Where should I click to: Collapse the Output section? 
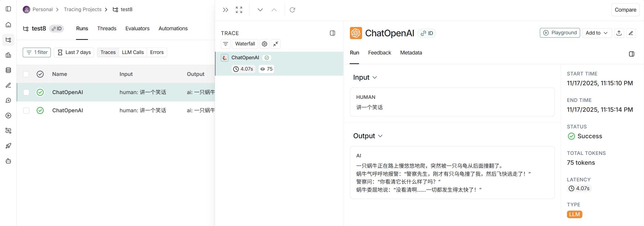tap(368, 136)
